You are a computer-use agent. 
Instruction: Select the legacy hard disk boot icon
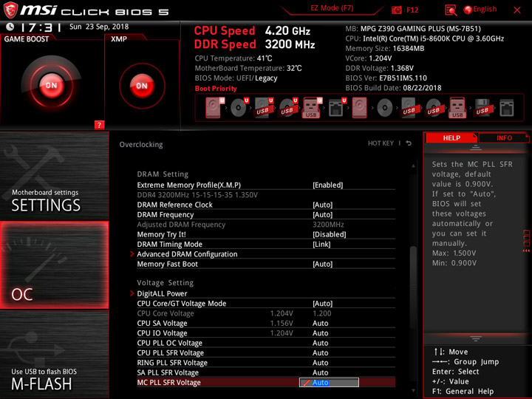pos(359,108)
